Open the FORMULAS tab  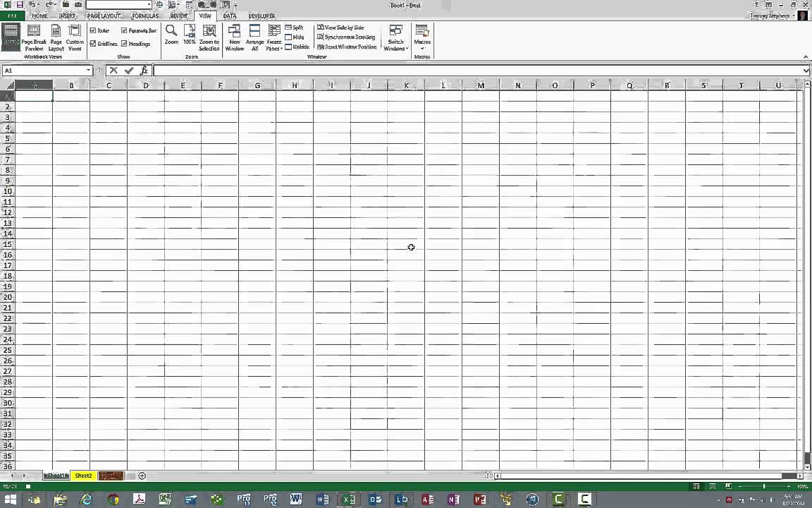pos(145,16)
